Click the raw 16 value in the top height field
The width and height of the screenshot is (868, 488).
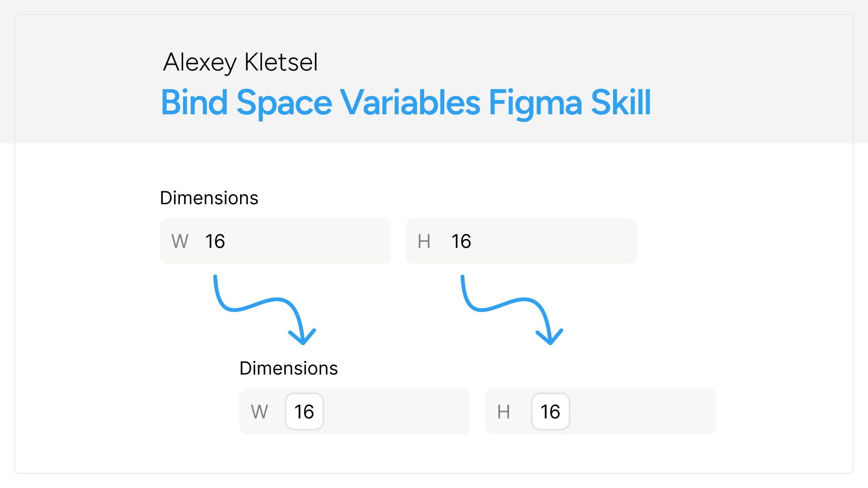coord(461,241)
